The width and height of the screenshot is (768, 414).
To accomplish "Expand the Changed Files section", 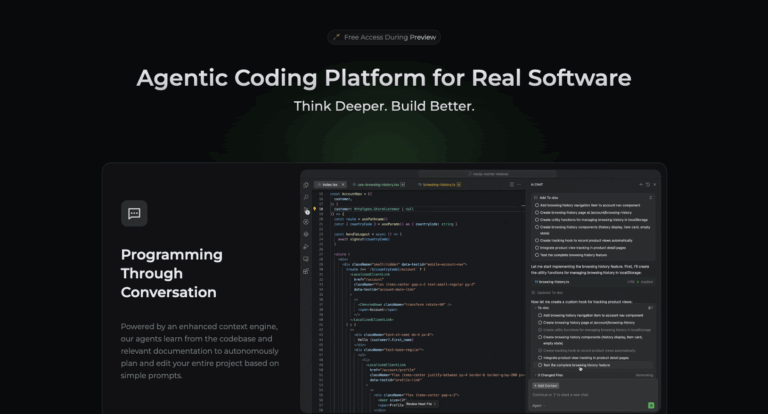I will pyautogui.click(x=550, y=375).
